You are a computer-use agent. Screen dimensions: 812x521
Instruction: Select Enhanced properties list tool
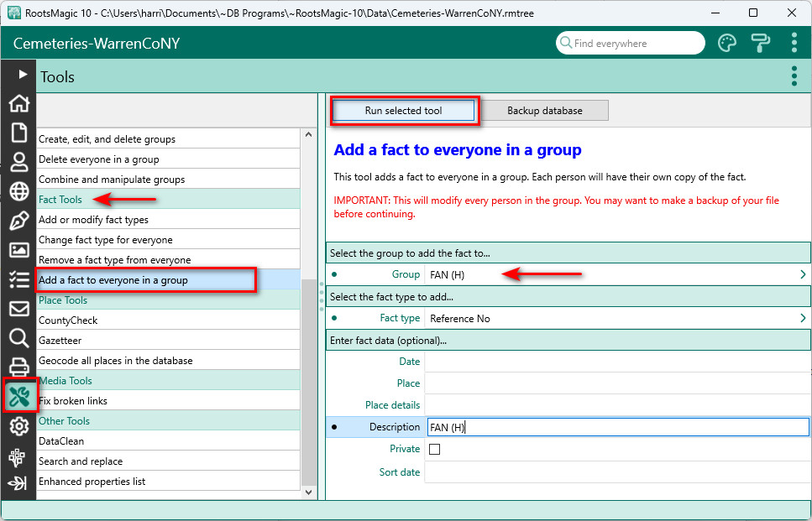coord(168,482)
